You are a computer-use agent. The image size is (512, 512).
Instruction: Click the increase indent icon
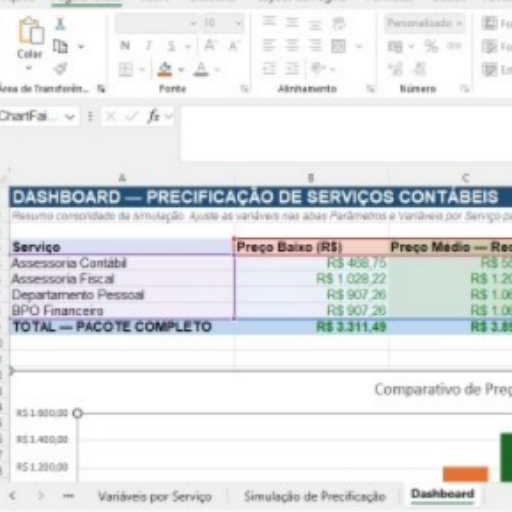tap(292, 69)
